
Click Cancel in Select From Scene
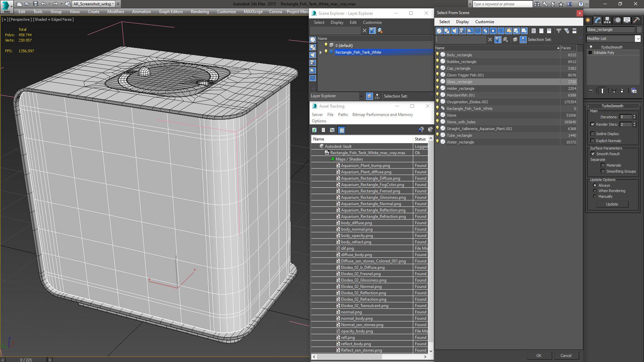(x=566, y=356)
